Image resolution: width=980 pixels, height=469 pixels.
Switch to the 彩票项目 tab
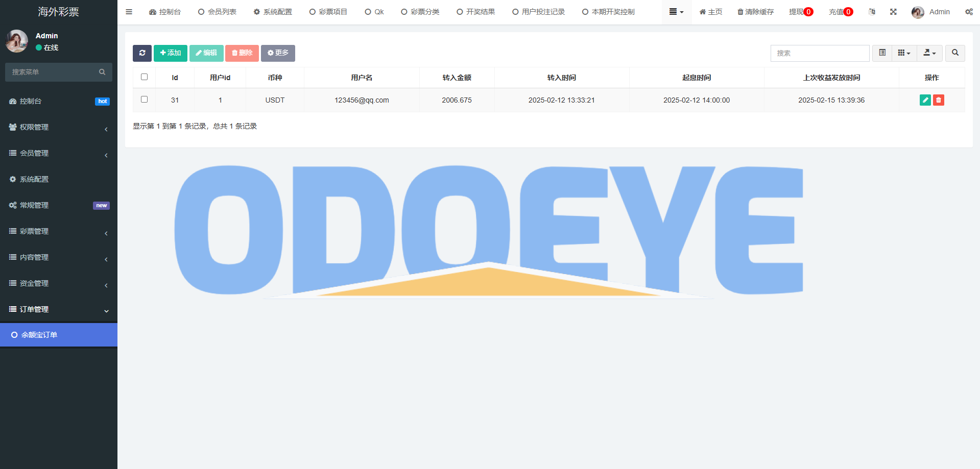(328, 12)
